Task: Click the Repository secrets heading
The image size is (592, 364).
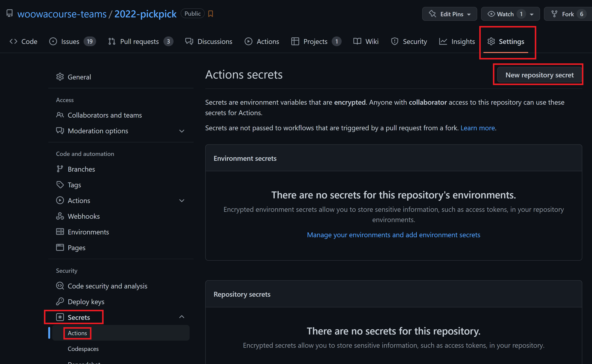Action: pos(242,294)
